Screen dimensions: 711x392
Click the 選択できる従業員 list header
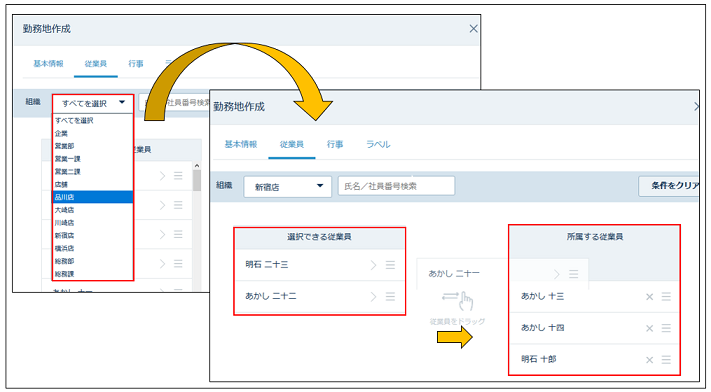coord(319,237)
